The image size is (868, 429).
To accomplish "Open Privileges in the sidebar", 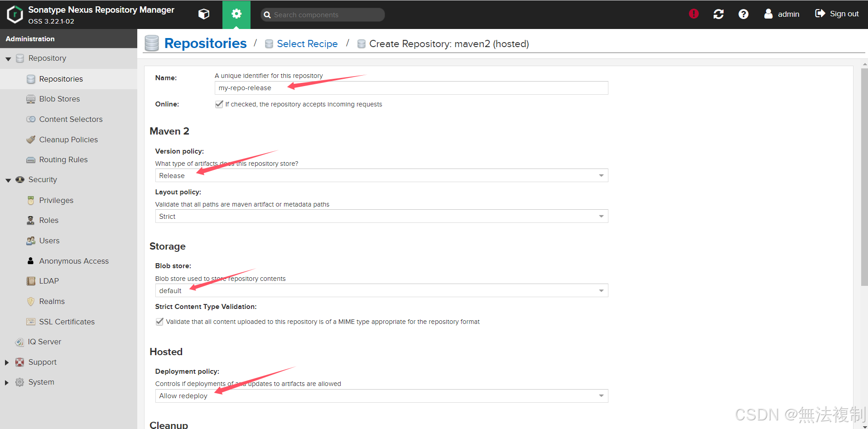I will click(x=56, y=200).
